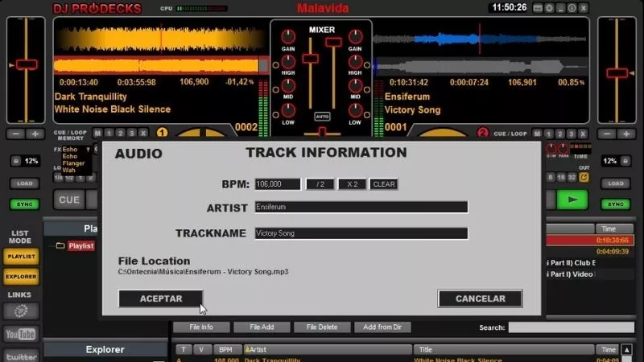Click the right deck D/W effect knob

(551, 148)
